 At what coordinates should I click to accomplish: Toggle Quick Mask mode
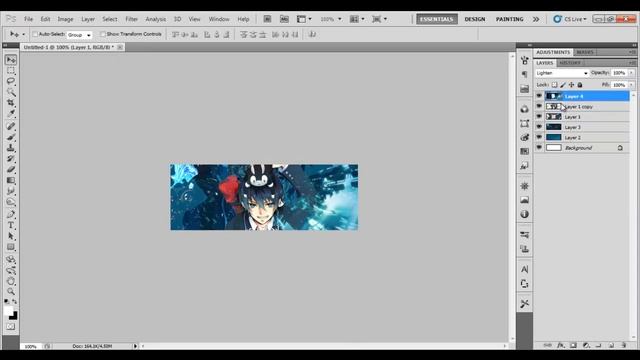(x=11, y=327)
